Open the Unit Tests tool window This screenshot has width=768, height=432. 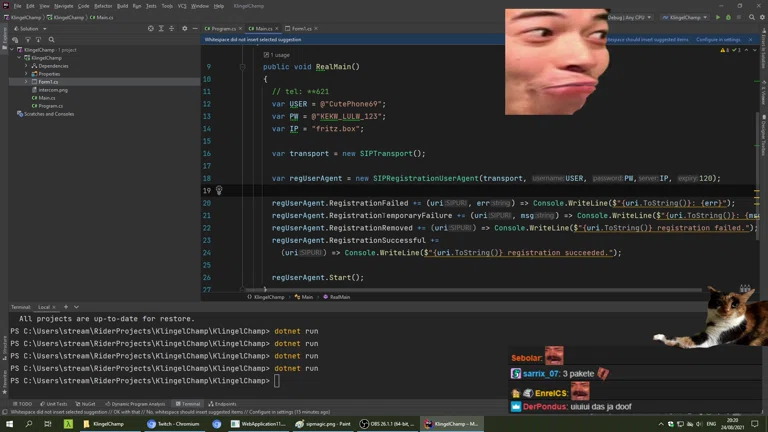pos(53,404)
